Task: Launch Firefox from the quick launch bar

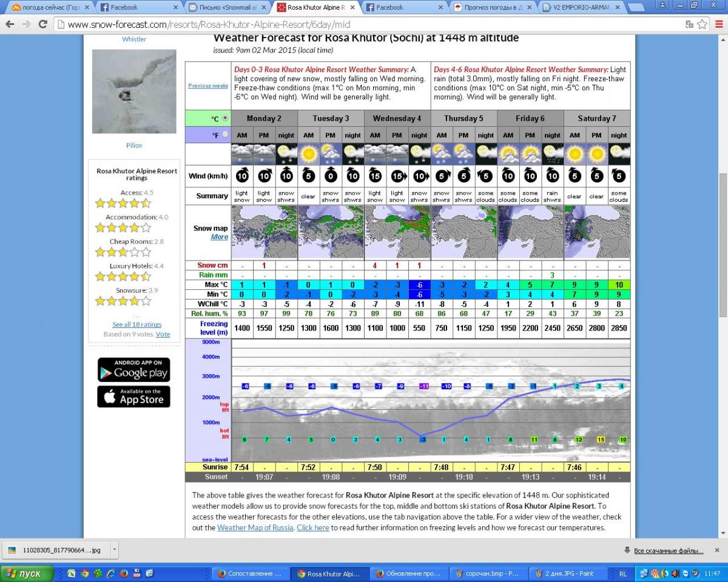Action: point(124,573)
